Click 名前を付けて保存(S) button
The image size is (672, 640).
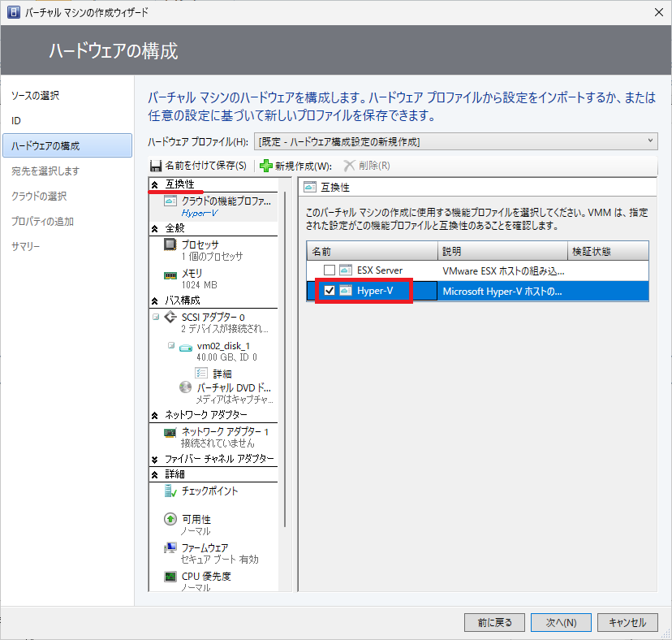199,166
